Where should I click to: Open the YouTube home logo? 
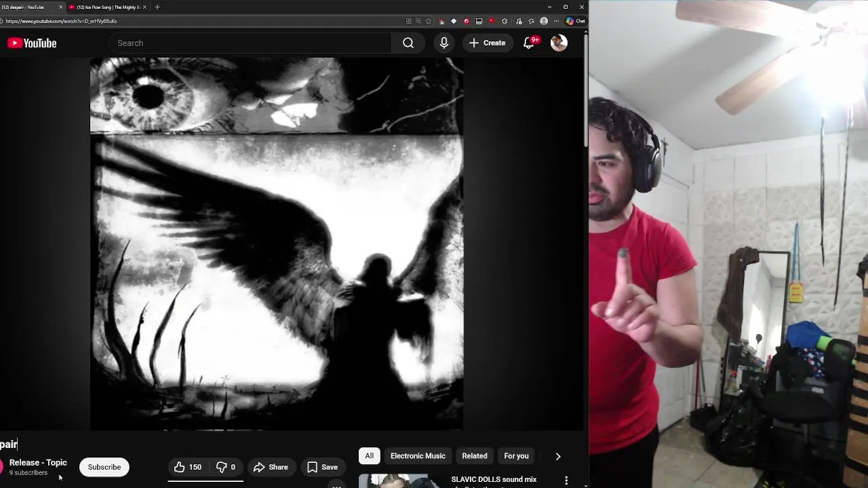pos(32,43)
